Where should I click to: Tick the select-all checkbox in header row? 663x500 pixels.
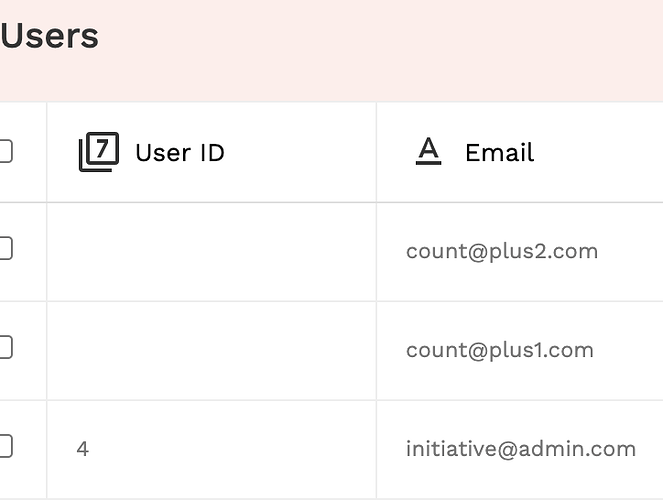point(5,151)
